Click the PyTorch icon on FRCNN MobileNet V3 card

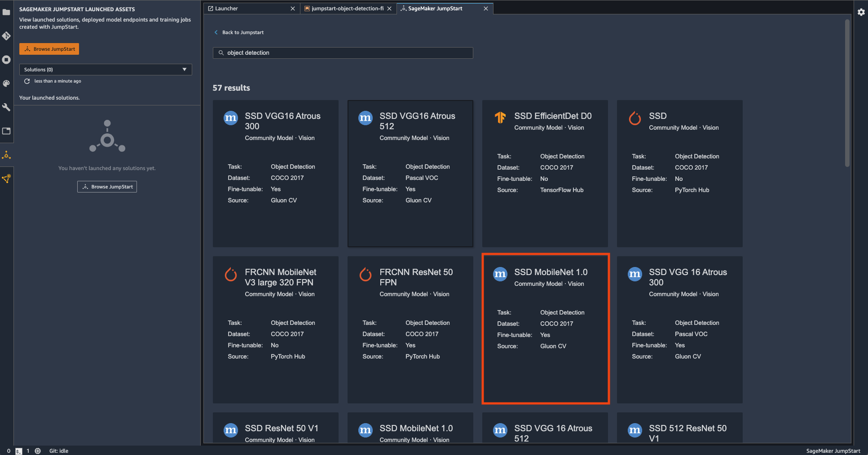[x=231, y=274]
